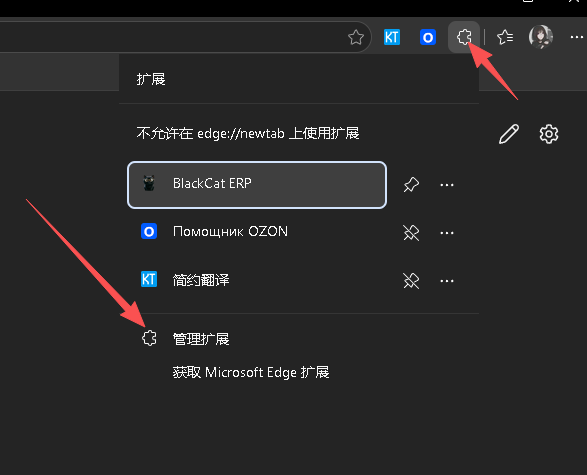Screen dimensions: 587x475
Task: Click the user profile avatar
Action: pos(541,37)
